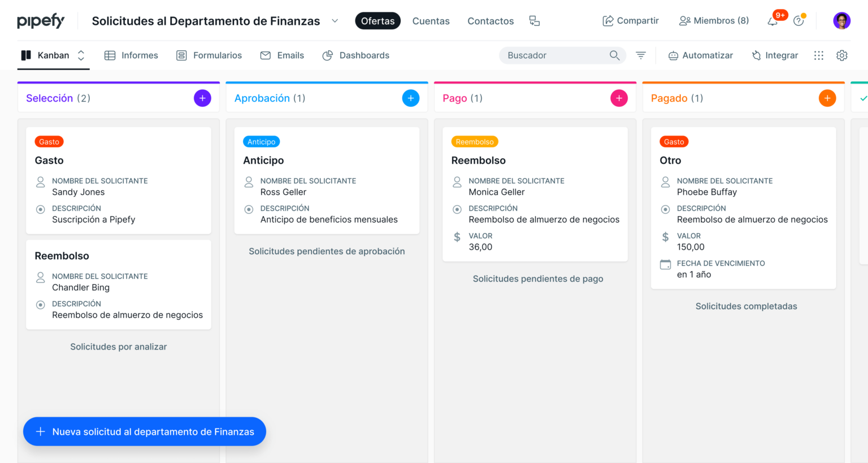
Task: Open the Dashboards tab
Action: (355, 55)
